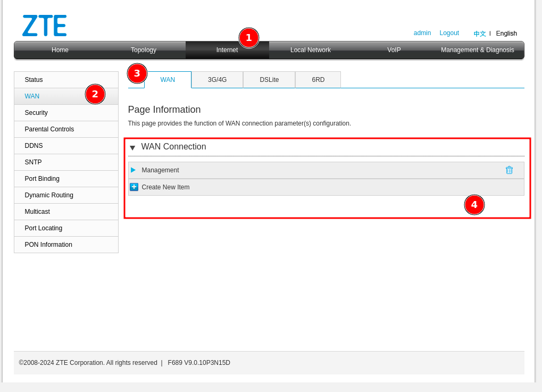Image resolution: width=542 pixels, height=392 pixels.
Task: Switch language to 中文
Action: [480, 34]
